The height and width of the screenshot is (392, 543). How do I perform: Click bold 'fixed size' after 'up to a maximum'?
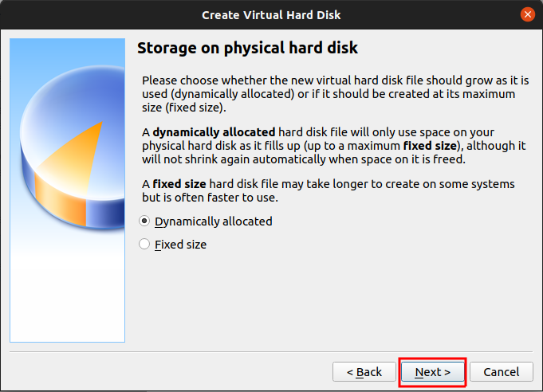tap(430, 146)
